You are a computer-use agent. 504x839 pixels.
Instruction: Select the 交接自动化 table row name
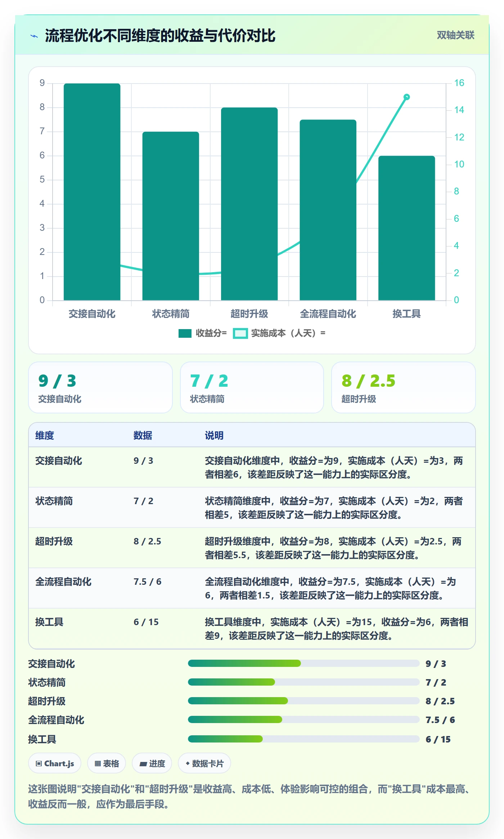(x=59, y=461)
